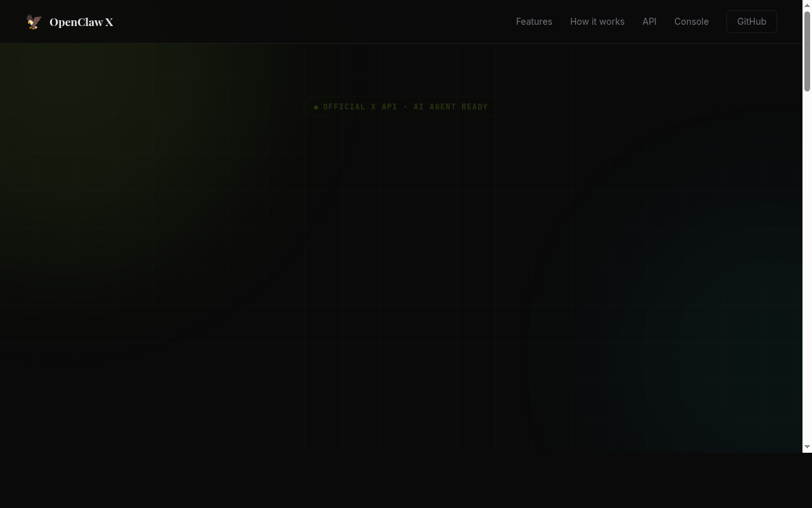Click the Official X API badge
Viewport: 812px width, 508px height.
click(401, 107)
